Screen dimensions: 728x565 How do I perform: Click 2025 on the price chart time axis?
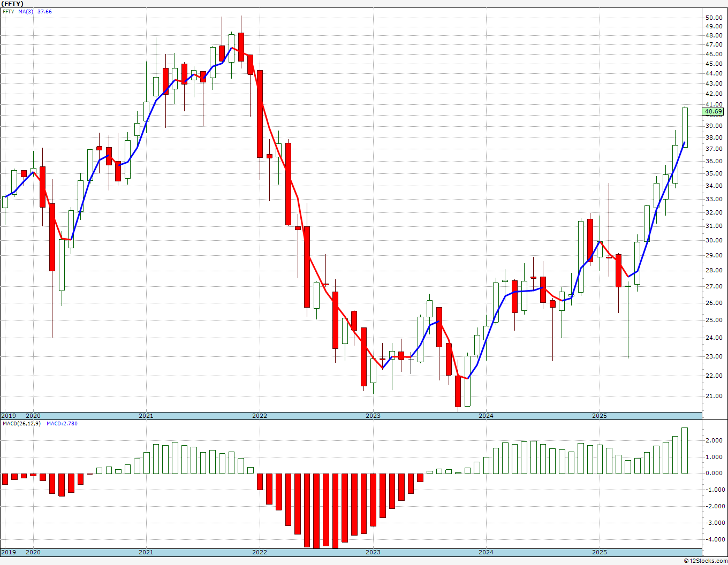[x=600, y=416]
